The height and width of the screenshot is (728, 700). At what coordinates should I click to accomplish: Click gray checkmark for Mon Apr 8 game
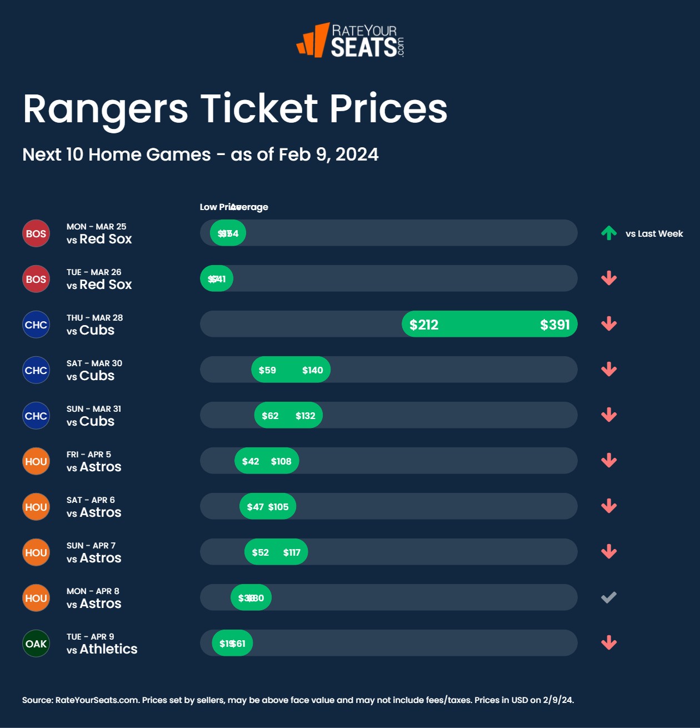(609, 597)
